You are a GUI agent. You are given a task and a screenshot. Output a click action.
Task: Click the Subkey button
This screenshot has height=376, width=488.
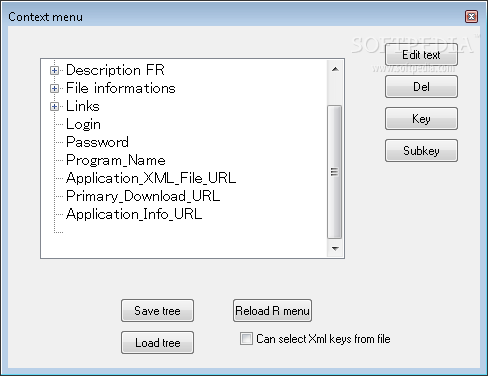coord(421,151)
